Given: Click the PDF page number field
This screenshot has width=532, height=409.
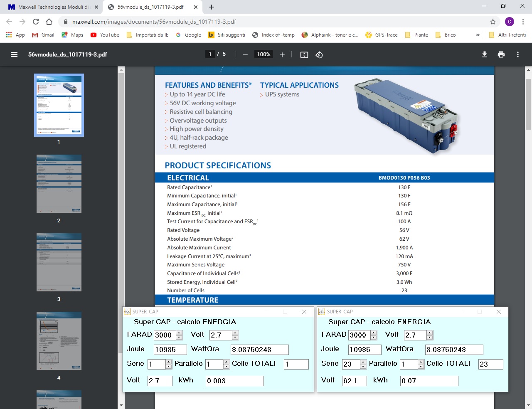Looking at the screenshot, I should 210,54.
